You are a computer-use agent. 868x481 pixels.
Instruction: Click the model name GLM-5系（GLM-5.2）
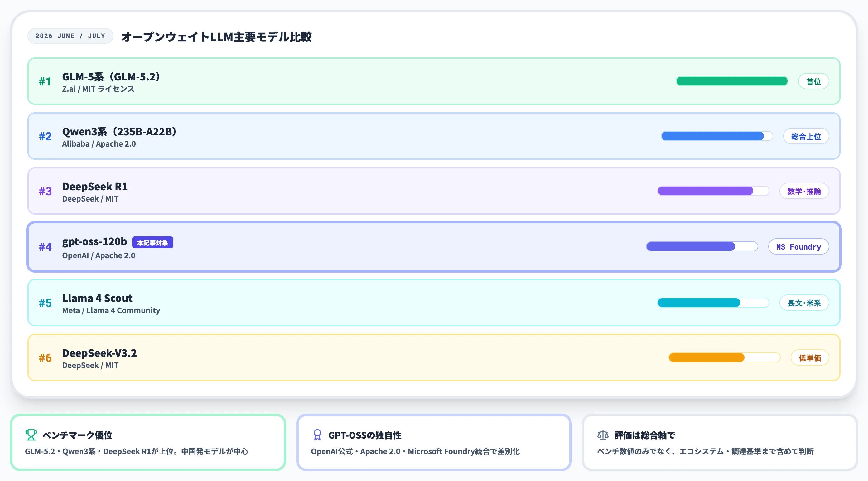coord(111,77)
